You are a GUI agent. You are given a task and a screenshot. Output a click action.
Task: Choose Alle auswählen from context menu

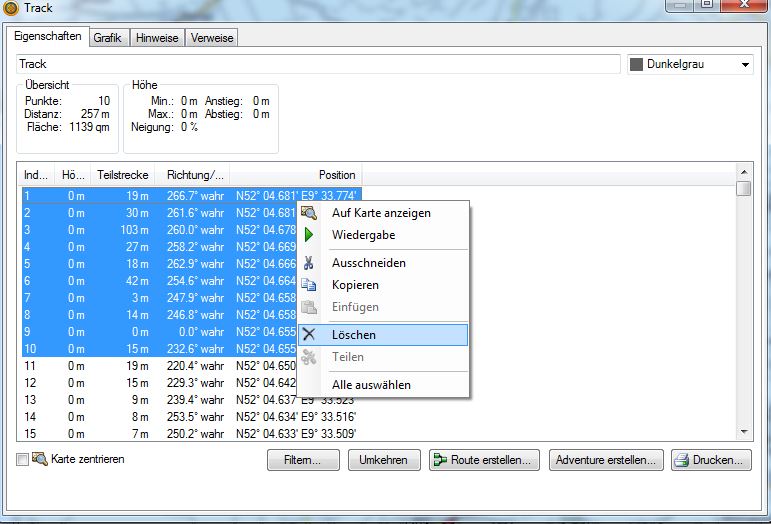(x=371, y=385)
